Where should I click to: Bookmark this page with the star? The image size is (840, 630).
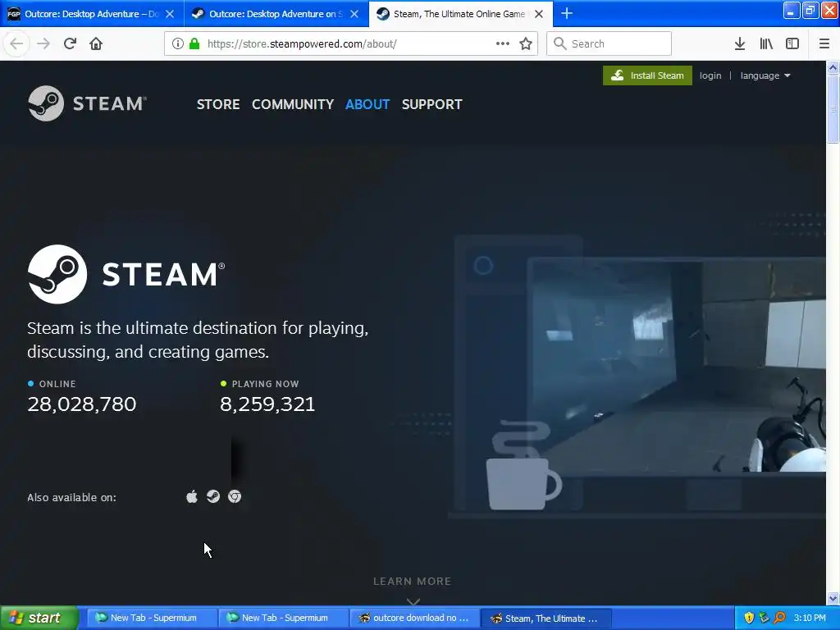point(526,43)
